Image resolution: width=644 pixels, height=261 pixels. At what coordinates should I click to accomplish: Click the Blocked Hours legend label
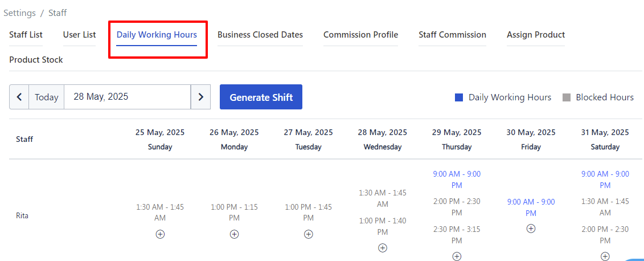(605, 97)
